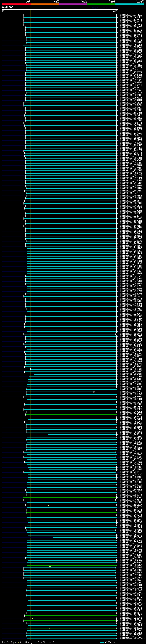The width and height of the screenshot is (146, 644).
Task: Click the orange ~40% identity legend swatch
Action: click(45, 4)
